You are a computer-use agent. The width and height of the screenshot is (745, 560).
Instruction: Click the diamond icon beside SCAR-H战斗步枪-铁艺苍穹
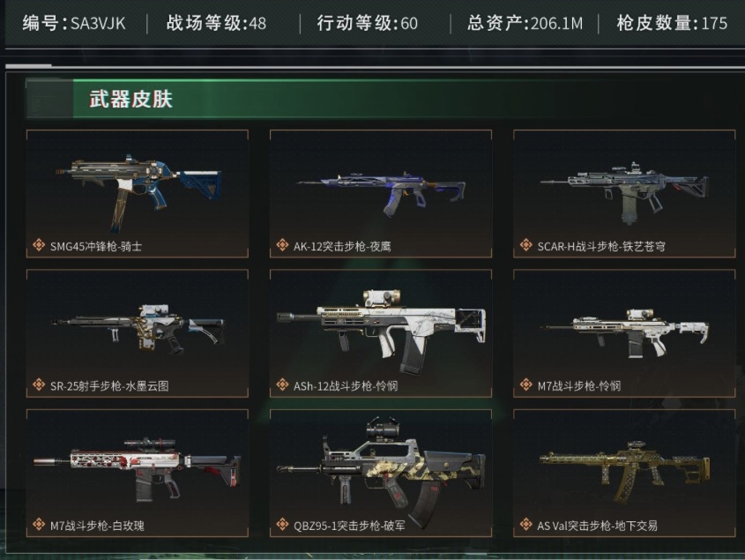[x=526, y=245]
